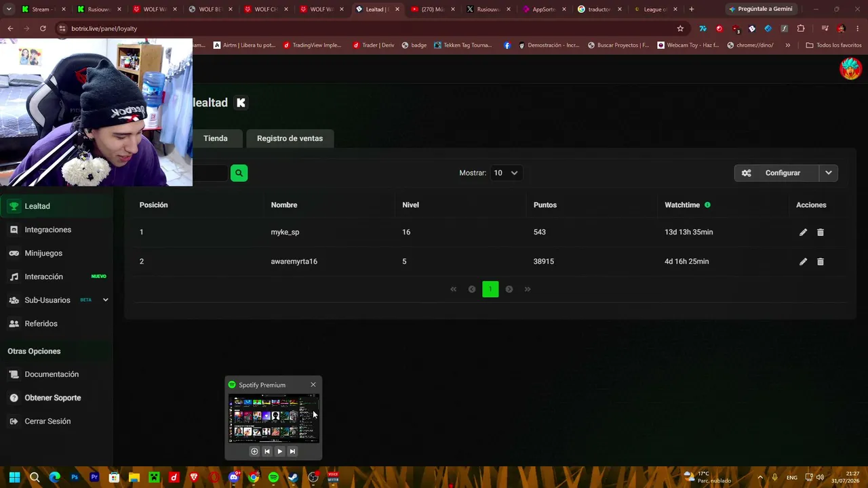Click the Pregúntale a Gemini button
Viewport: 868px width, 488px height.
[x=762, y=9]
